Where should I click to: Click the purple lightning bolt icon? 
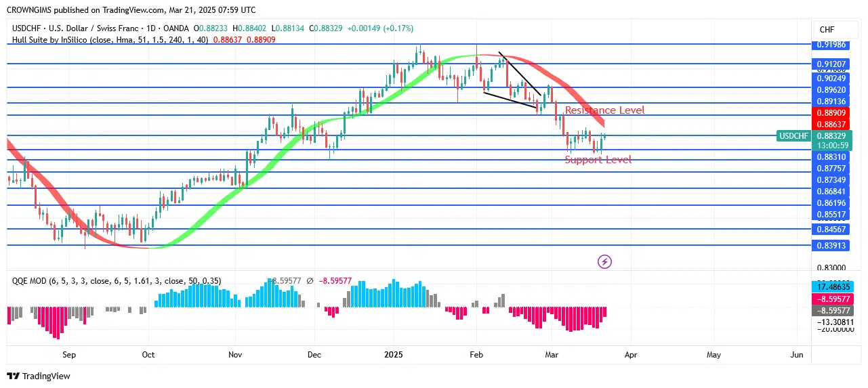(605, 261)
